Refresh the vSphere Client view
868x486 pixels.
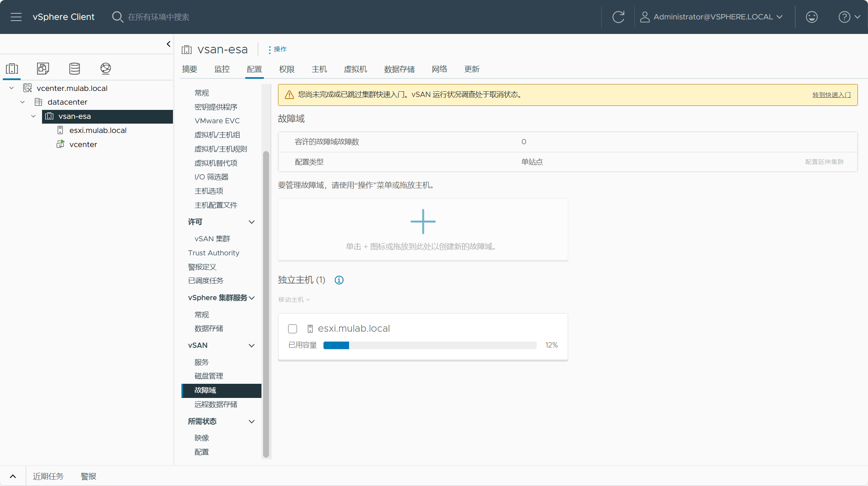tap(618, 17)
